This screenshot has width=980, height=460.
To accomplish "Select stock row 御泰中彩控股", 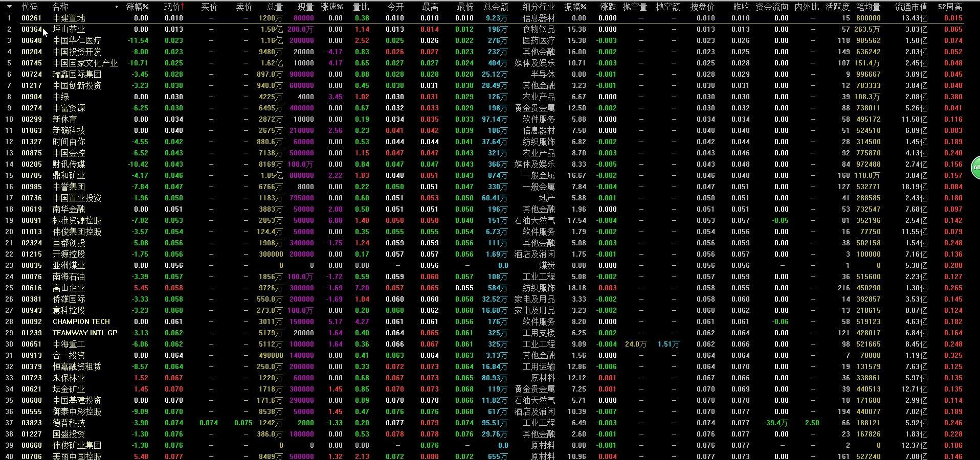I will (77, 411).
